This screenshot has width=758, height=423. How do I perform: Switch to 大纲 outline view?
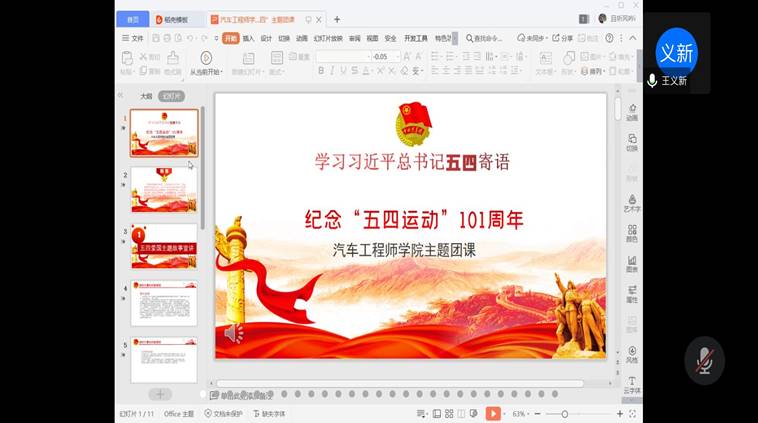[146, 97]
